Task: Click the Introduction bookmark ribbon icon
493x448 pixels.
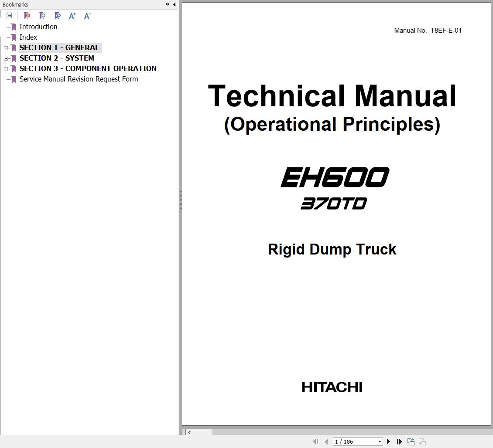Action: tap(14, 27)
